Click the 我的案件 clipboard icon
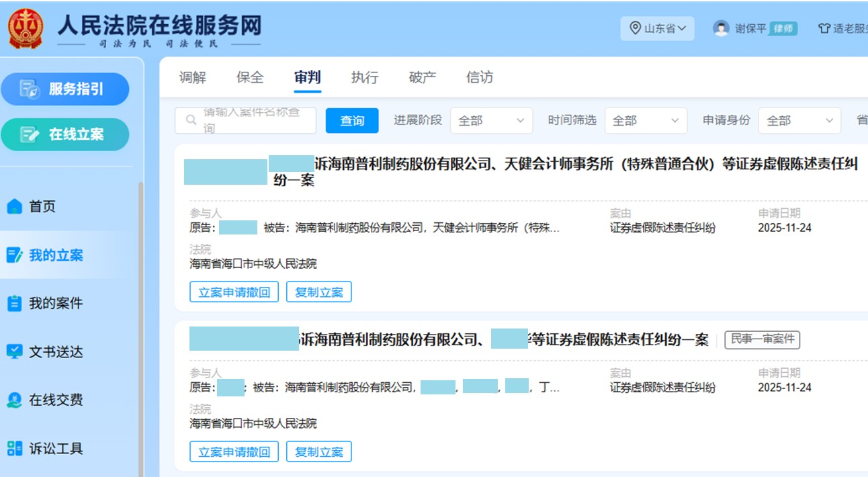The width and height of the screenshot is (868, 477). coord(15,304)
